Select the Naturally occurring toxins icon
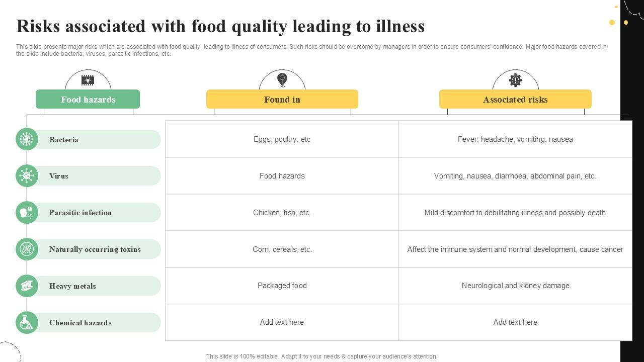Image resolution: width=644 pixels, height=362 pixels. pyautogui.click(x=27, y=249)
